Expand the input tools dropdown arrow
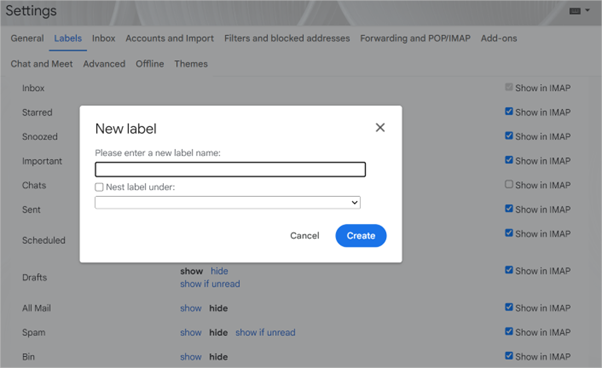 coord(587,10)
